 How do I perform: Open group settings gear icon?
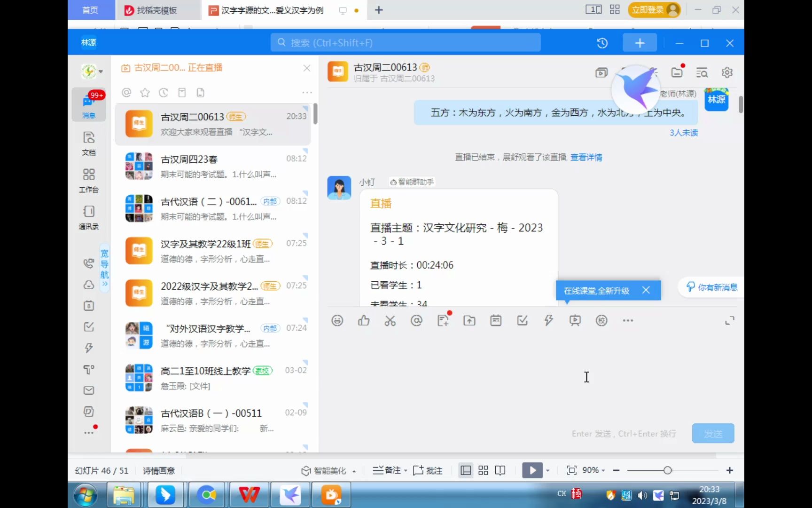pyautogui.click(x=727, y=72)
